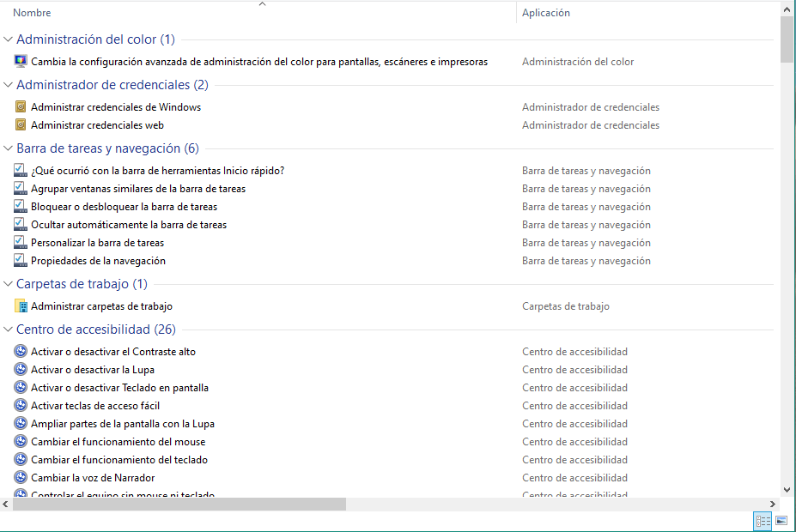The width and height of the screenshot is (796, 532).
Task: Click the Activar o desactivar la Lupa icon
Action: point(20,369)
